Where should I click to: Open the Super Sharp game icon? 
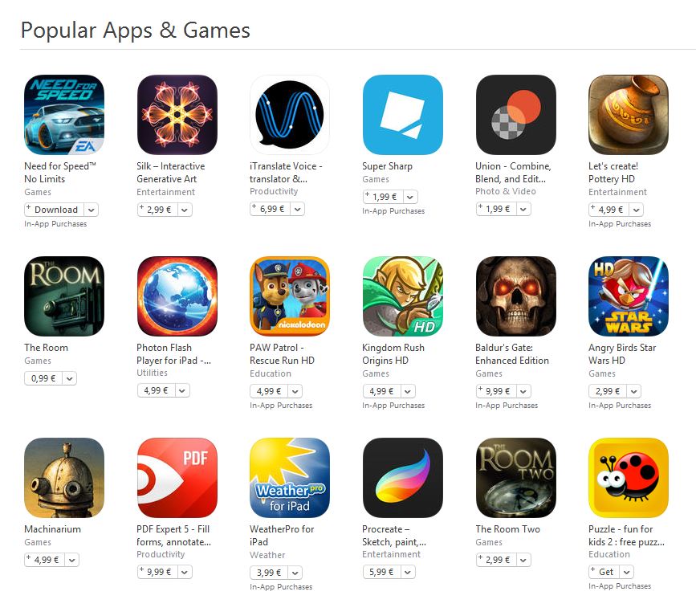403,115
